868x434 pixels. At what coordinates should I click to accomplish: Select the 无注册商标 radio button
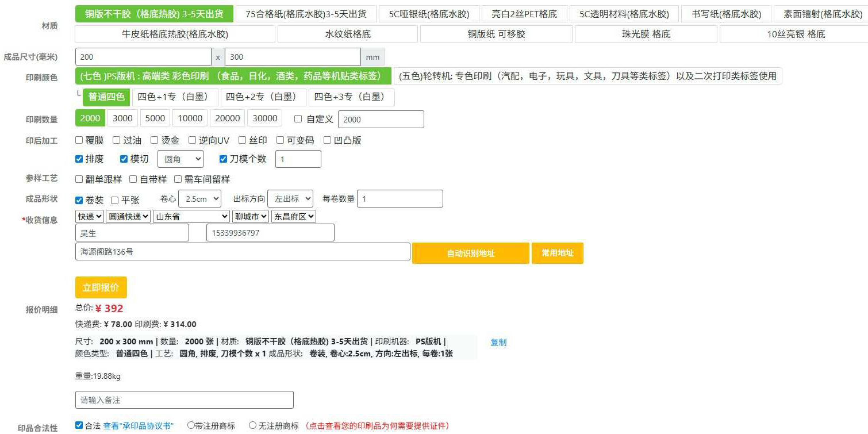pos(252,425)
